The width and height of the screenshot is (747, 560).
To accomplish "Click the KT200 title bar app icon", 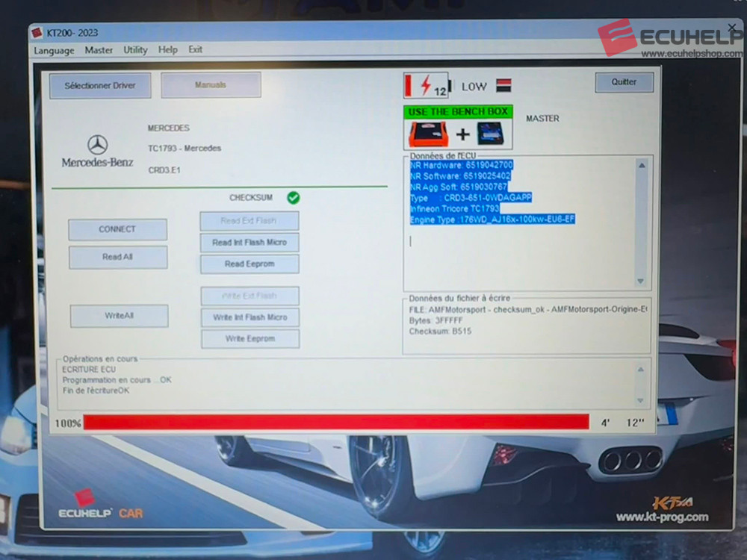I will click(x=37, y=33).
